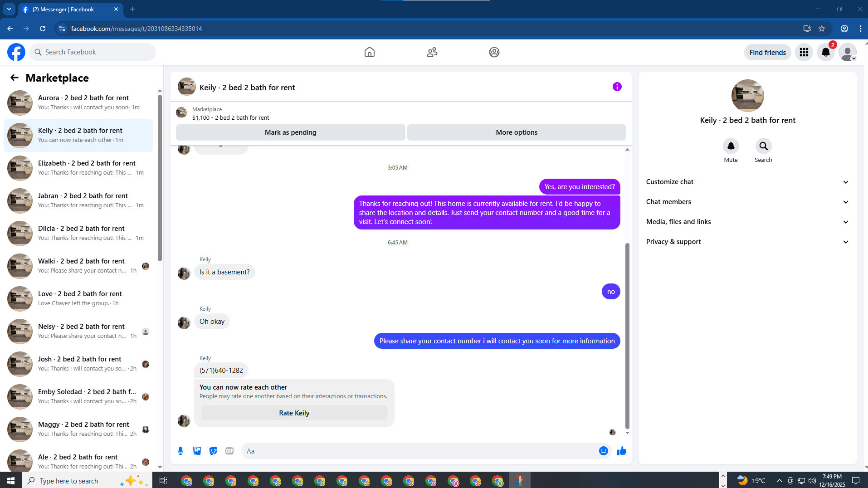Click the Rate Keily button

click(x=294, y=413)
